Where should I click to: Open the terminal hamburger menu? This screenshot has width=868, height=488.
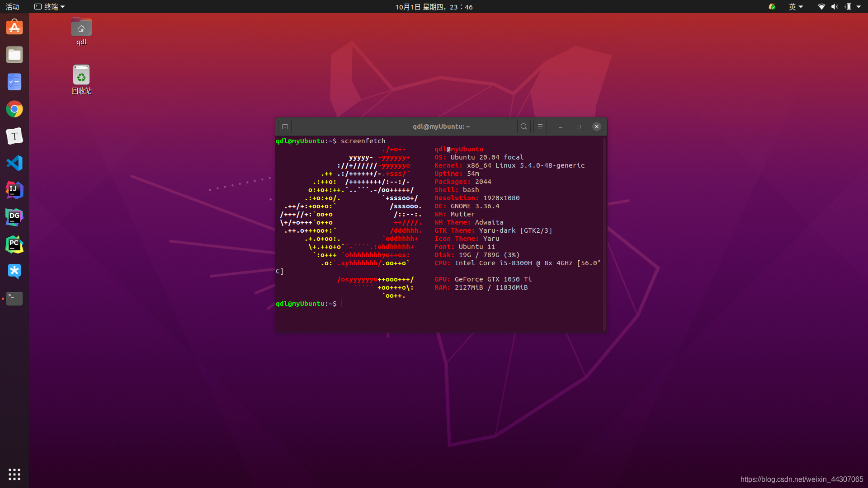[x=540, y=127]
